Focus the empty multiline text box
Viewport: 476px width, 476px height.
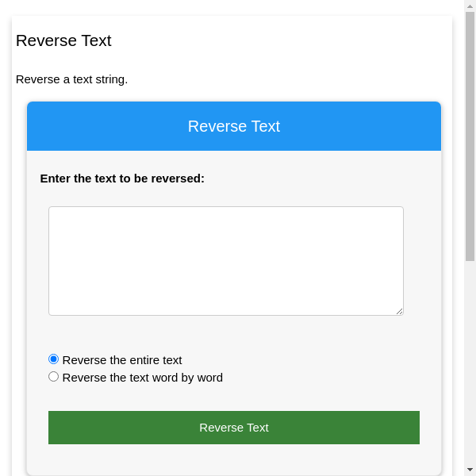pyautogui.click(x=226, y=261)
